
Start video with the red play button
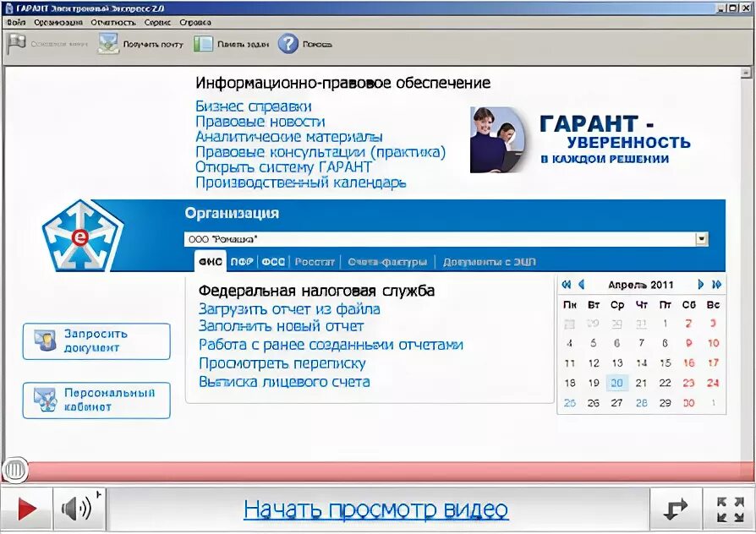point(26,509)
